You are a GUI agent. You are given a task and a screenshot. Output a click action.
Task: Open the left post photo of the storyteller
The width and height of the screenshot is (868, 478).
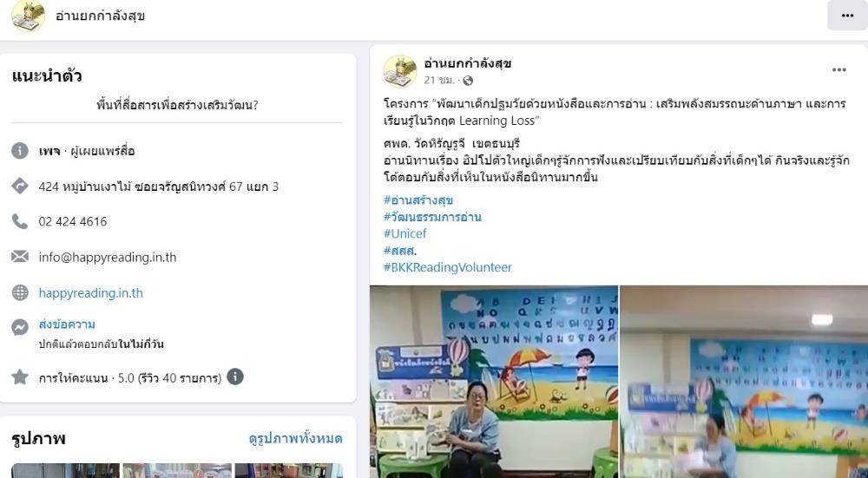[494, 382]
